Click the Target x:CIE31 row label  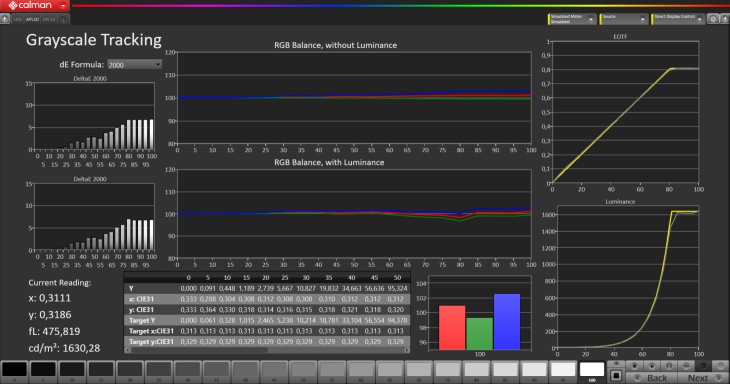coord(151,331)
